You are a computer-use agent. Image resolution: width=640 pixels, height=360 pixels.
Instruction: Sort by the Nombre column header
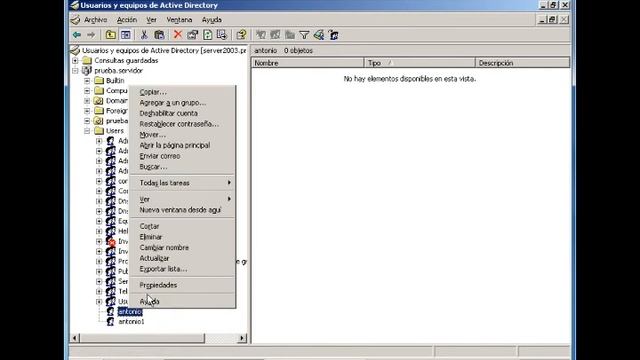[x=308, y=63]
